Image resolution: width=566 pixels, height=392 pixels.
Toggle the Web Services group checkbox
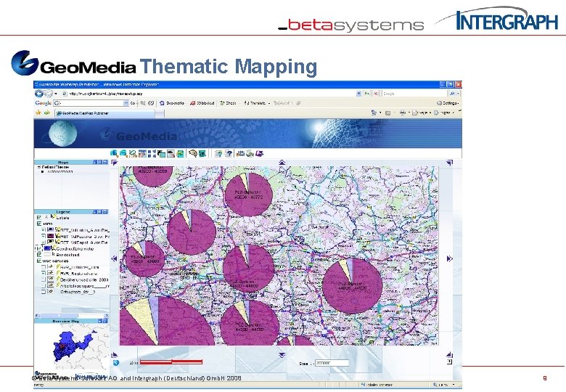tap(39, 261)
